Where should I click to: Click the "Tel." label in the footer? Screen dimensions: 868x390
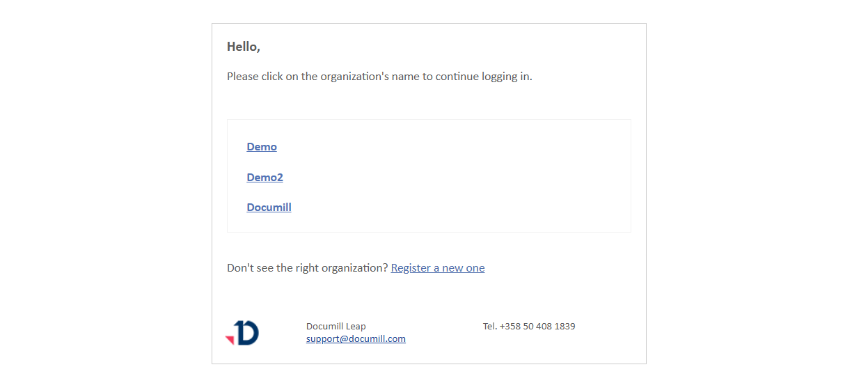489,327
